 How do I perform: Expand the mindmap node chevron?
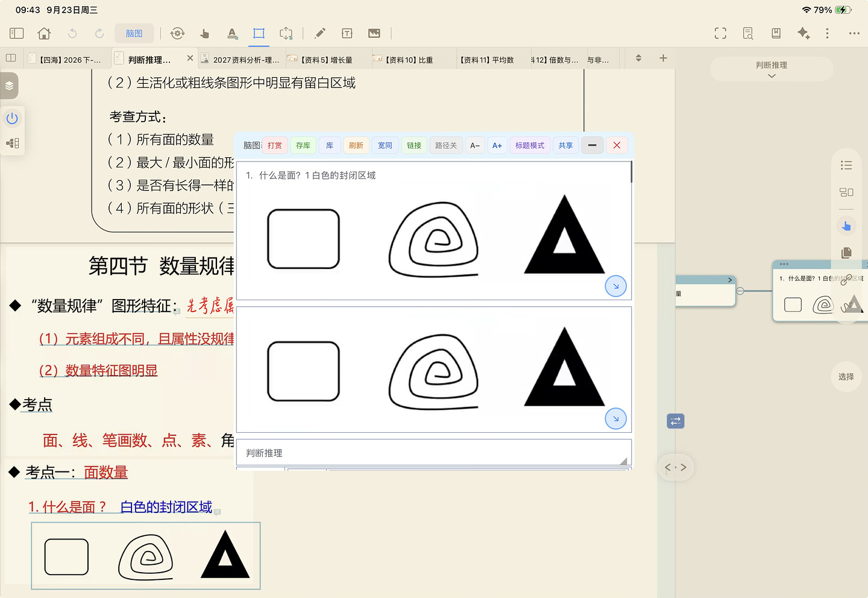pos(730,280)
